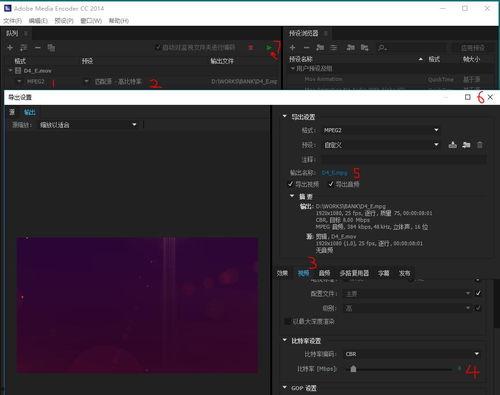500x395 pixels.
Task: Click the export presets icon
Action: pyautogui.click(x=365, y=47)
